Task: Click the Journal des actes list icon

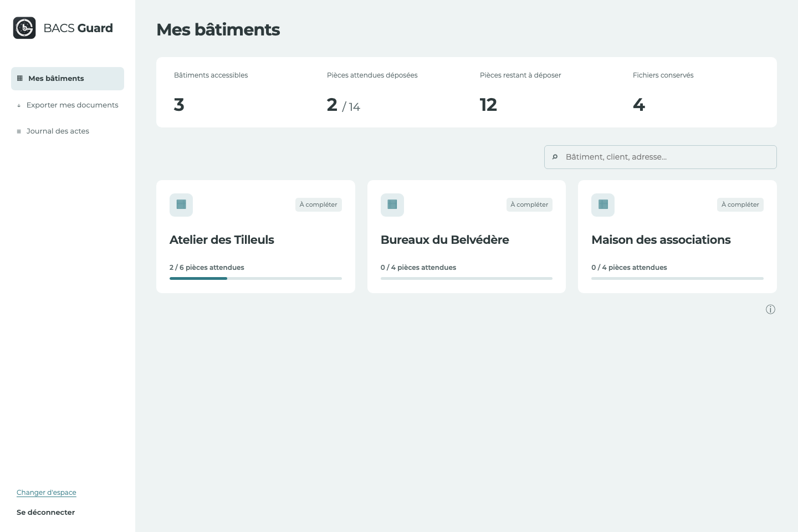Action: [19, 131]
